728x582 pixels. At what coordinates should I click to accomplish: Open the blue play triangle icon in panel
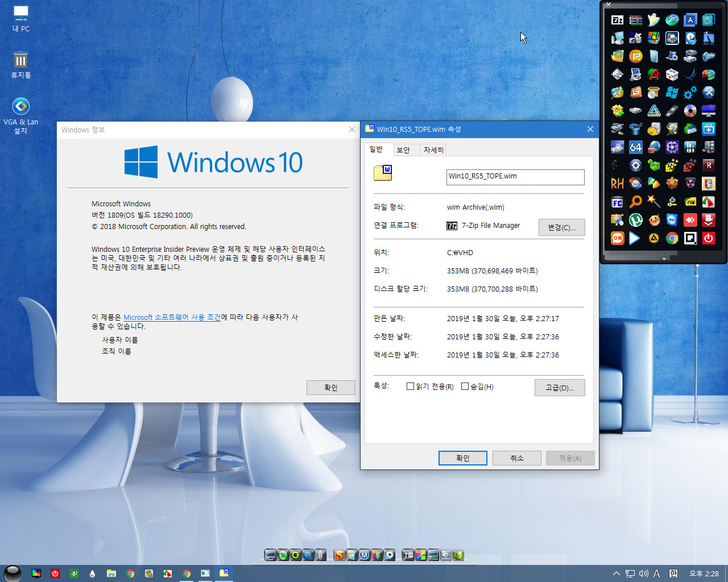[635, 238]
